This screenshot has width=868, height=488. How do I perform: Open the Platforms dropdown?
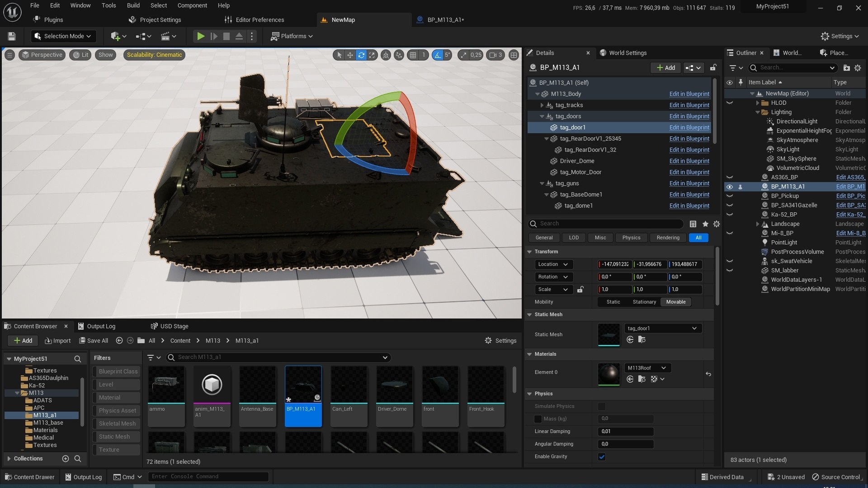[292, 36]
